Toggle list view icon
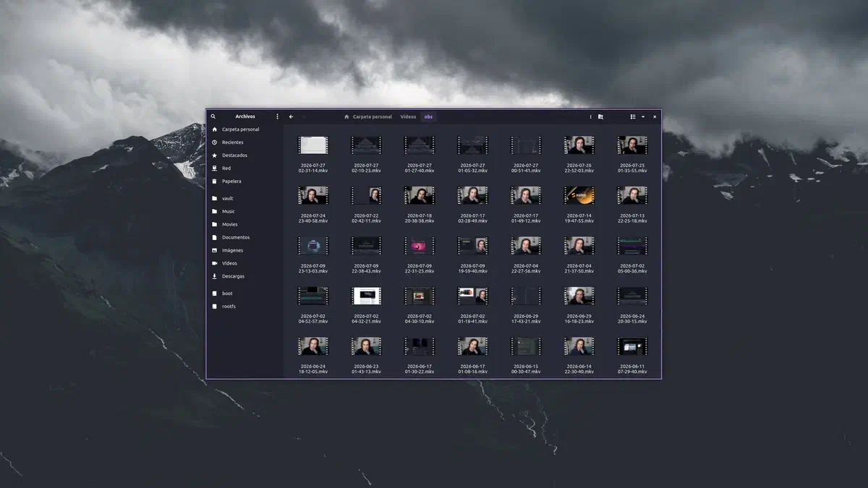868x488 pixels. click(633, 116)
